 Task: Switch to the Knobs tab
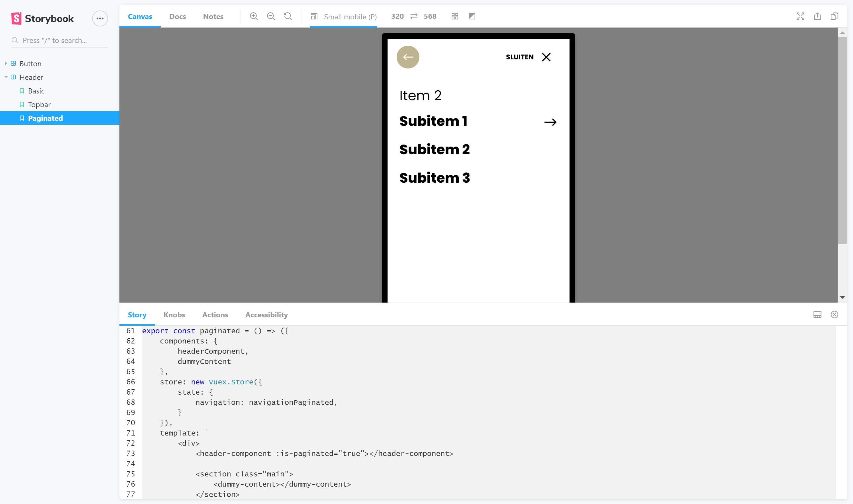point(174,315)
